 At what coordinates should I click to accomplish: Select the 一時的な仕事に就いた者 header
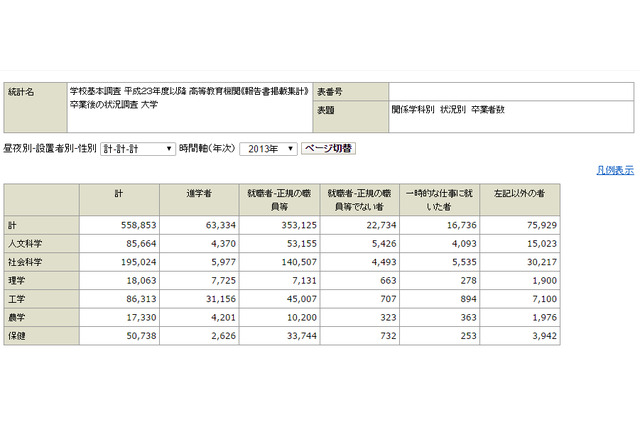[x=440, y=200]
